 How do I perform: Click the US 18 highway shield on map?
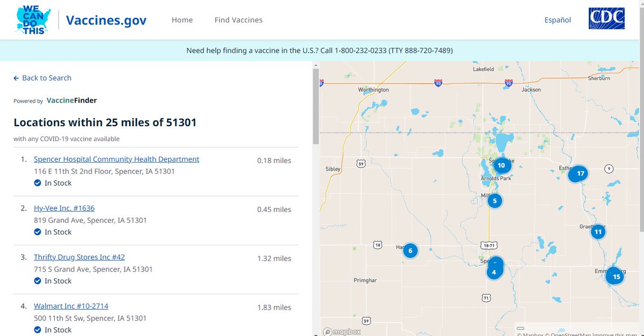click(377, 245)
